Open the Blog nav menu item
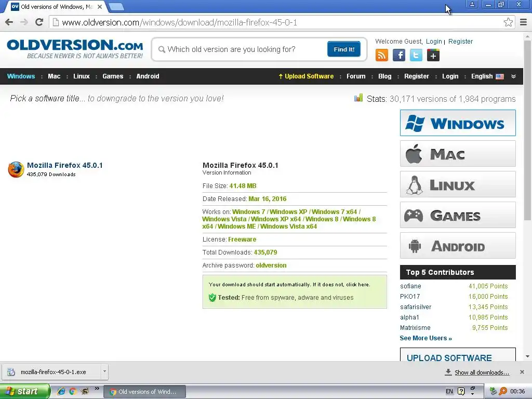Image resolution: width=532 pixels, height=399 pixels. [x=385, y=76]
